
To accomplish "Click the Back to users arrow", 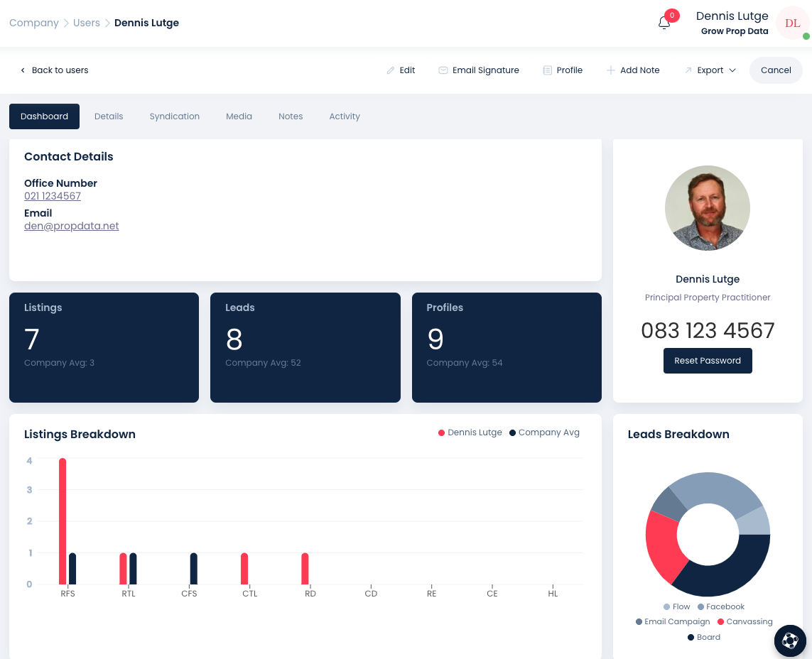I will point(23,70).
